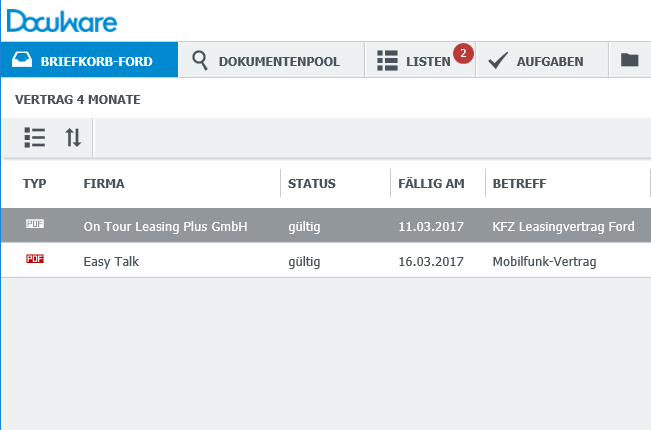
Task: Open the Briefkorb-Ford tray tab
Action: coord(89,60)
